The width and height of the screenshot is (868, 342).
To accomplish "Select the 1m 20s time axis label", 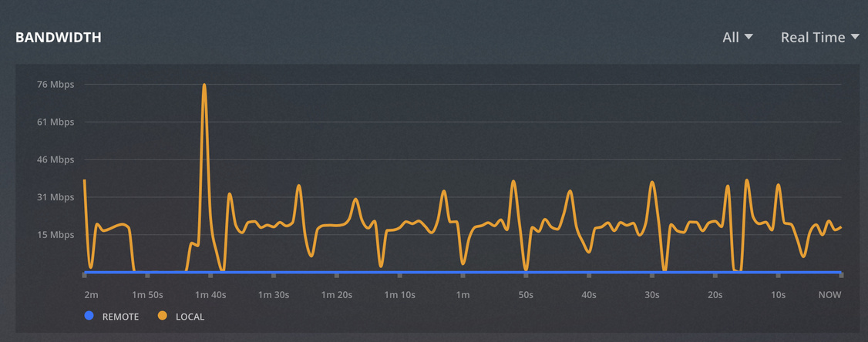I will (337, 295).
